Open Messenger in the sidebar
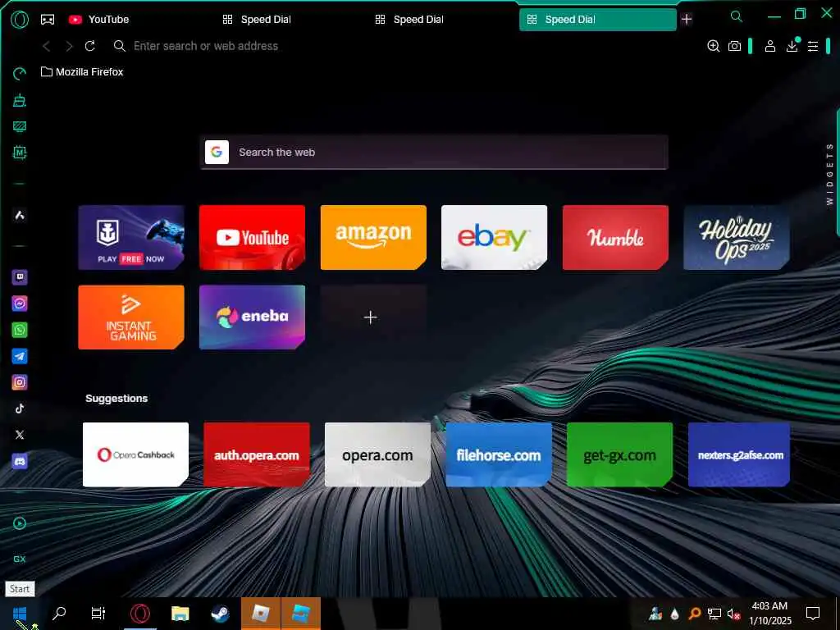The width and height of the screenshot is (840, 630). click(20, 304)
